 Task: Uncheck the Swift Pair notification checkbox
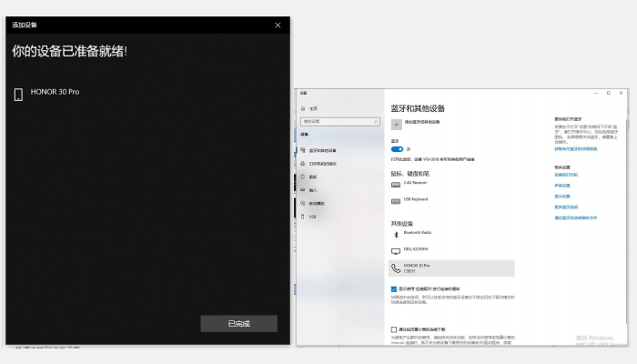tap(394, 289)
